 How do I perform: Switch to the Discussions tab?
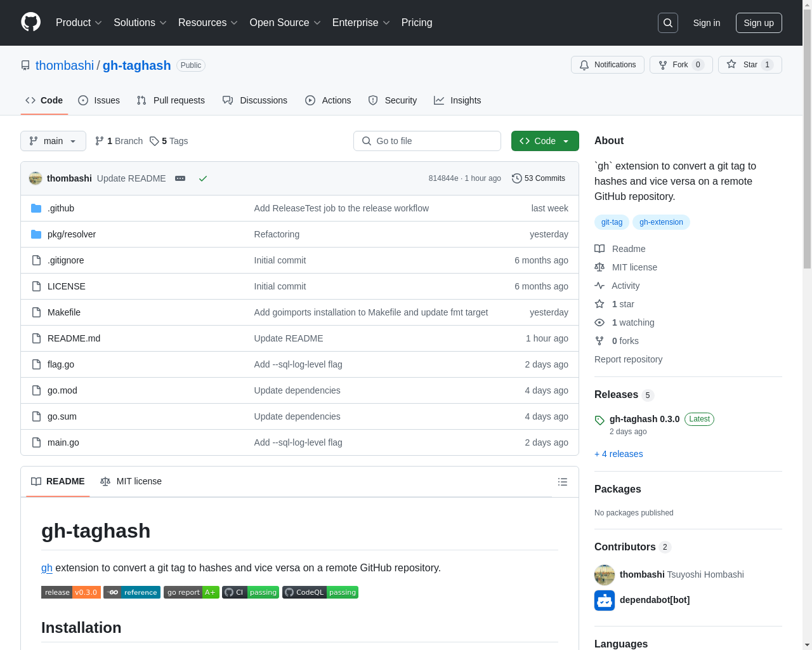coord(255,100)
